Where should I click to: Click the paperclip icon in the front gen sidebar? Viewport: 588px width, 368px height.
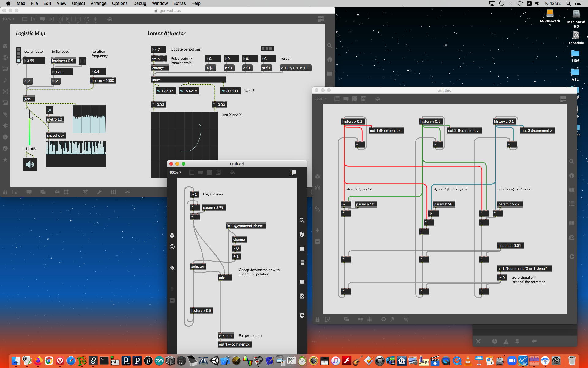coord(172,268)
